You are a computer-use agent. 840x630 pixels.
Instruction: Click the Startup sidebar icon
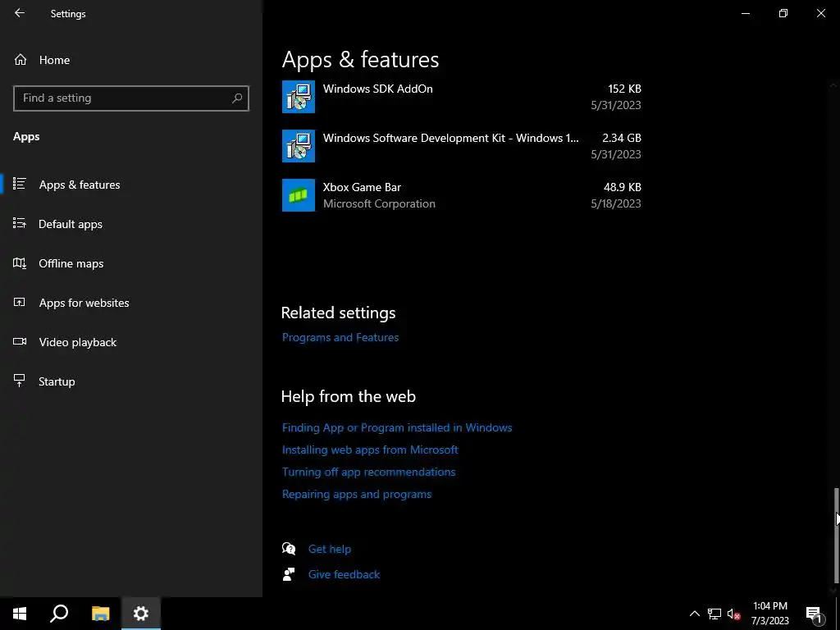(20, 381)
